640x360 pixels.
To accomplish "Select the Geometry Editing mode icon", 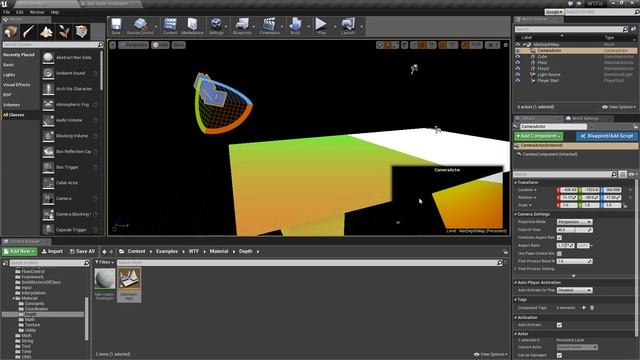I will pyautogui.click(x=81, y=31).
